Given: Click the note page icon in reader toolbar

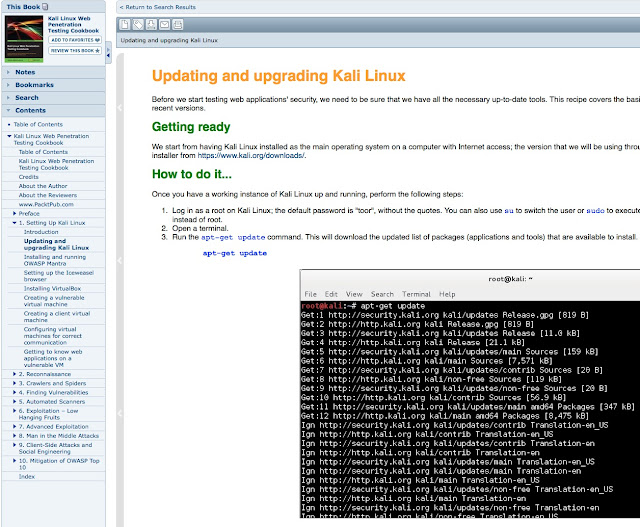Looking at the screenshot, I should [x=125, y=25].
